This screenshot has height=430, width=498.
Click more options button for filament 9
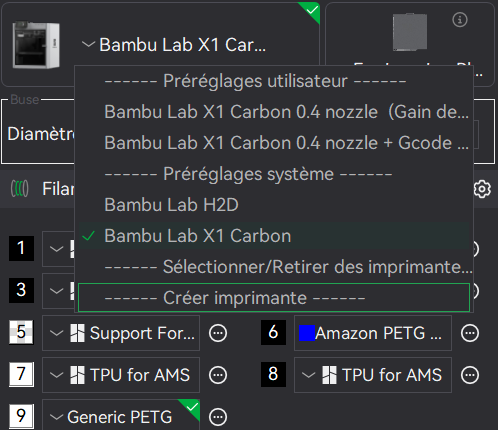point(218,417)
